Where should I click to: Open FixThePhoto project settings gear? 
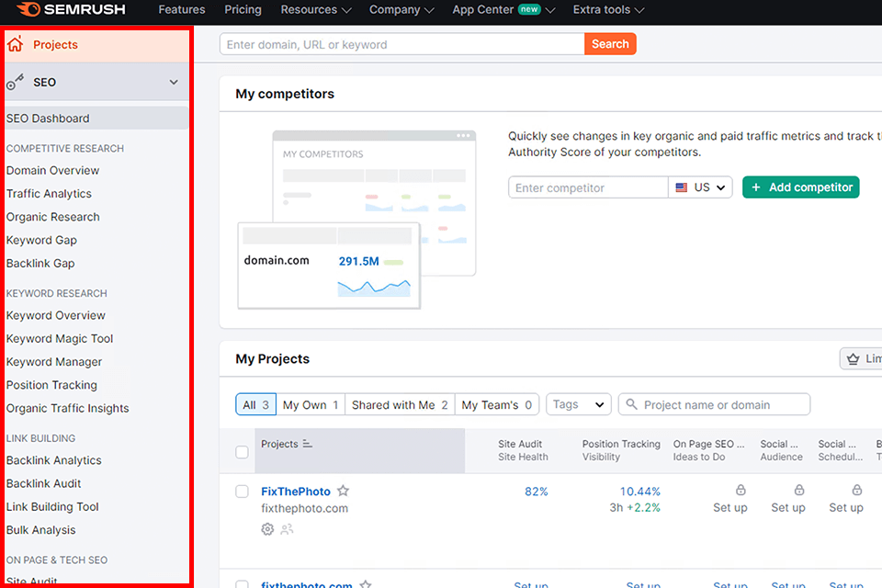tap(267, 529)
